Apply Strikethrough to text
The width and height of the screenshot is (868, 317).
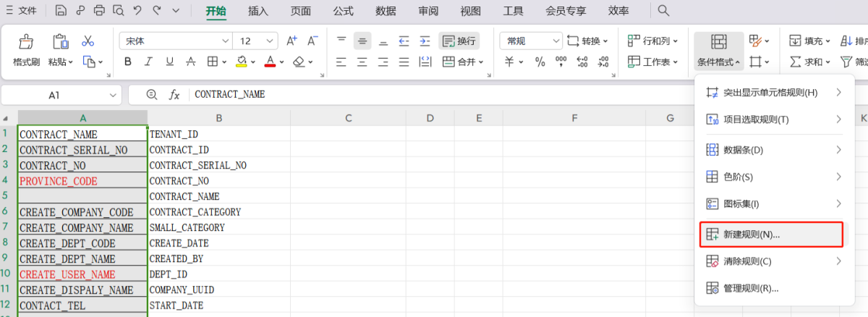190,62
